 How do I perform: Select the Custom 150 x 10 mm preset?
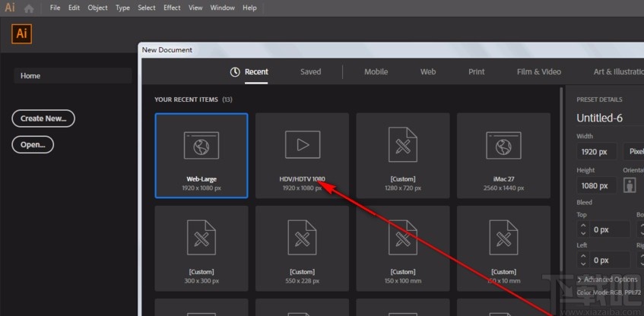503,248
